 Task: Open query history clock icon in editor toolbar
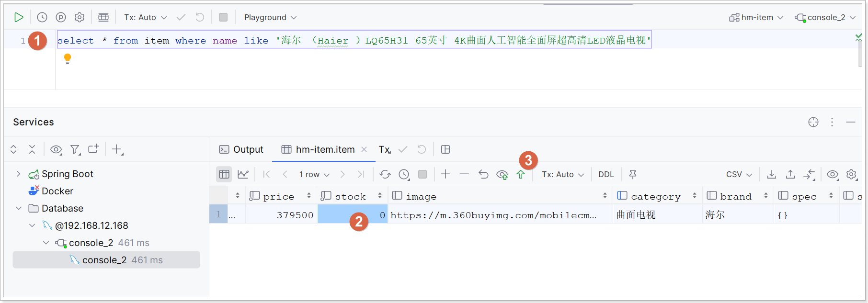(x=42, y=17)
